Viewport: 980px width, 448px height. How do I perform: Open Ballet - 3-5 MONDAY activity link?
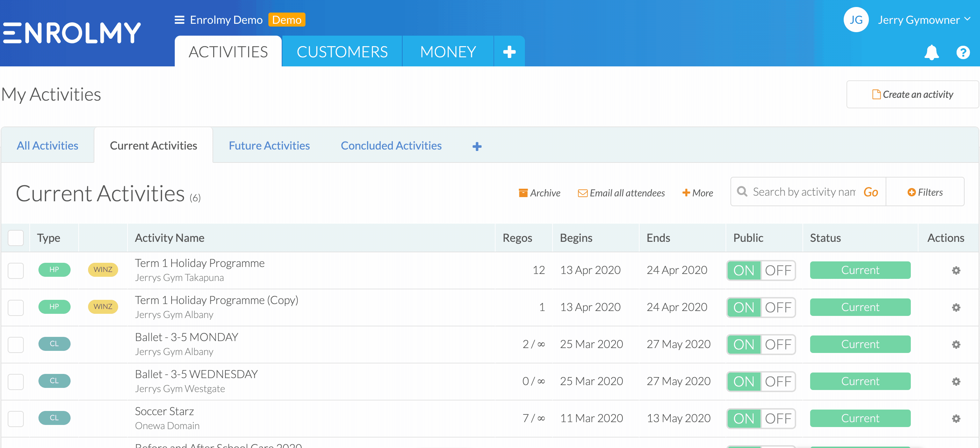(186, 337)
